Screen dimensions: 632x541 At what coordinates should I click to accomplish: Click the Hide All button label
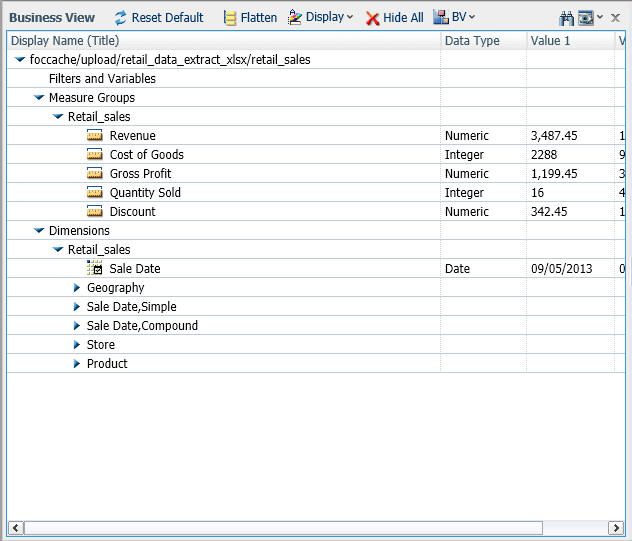pos(403,18)
